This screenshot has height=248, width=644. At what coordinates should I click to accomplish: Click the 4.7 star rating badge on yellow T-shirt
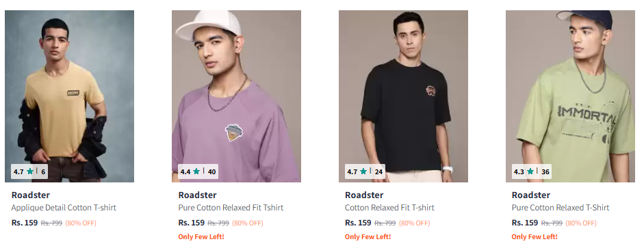coord(29,171)
